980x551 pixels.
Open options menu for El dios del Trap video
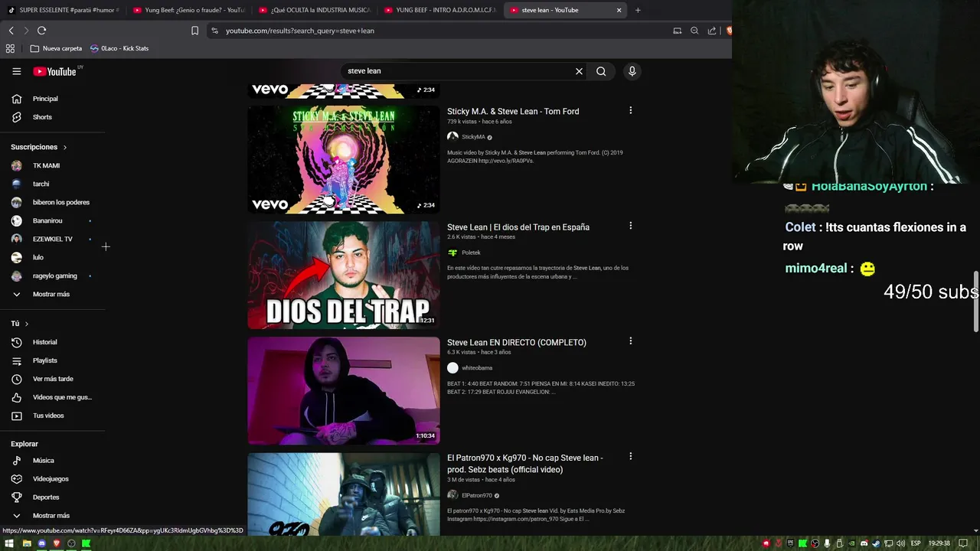(x=630, y=226)
